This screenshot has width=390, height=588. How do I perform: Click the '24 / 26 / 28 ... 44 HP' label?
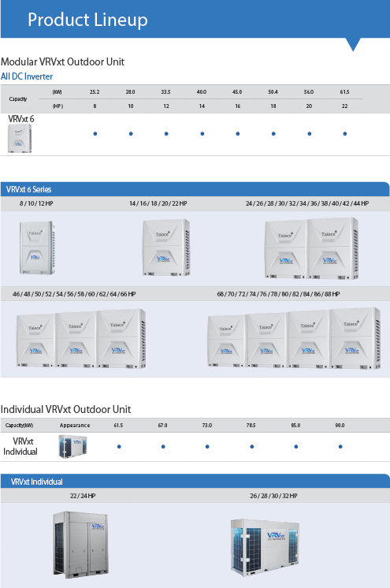(x=307, y=203)
